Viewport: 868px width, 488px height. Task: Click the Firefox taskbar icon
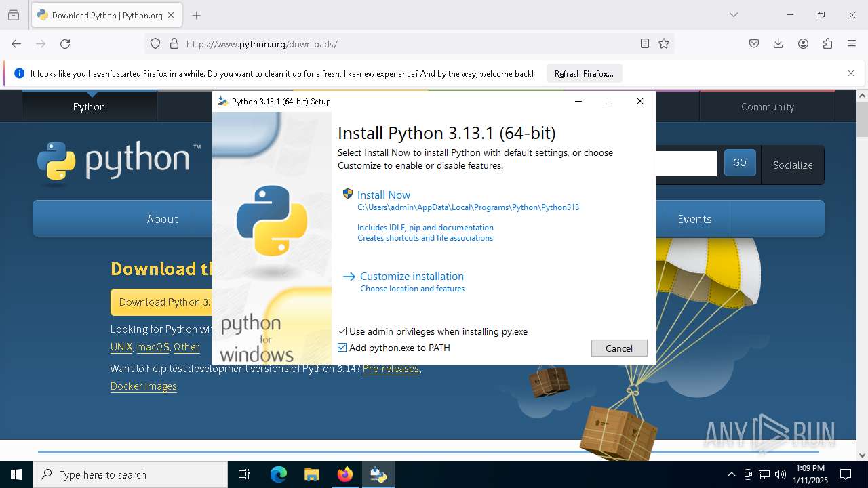tap(345, 474)
